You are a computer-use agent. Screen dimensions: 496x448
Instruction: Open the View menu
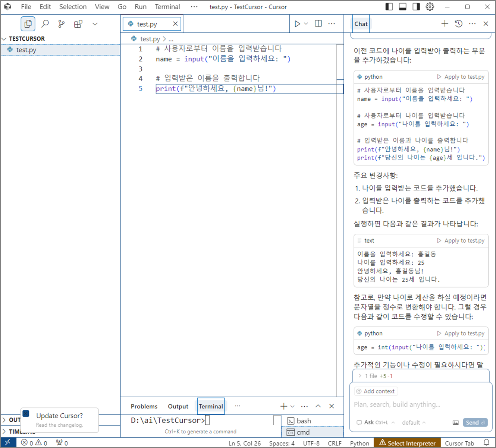(x=102, y=7)
